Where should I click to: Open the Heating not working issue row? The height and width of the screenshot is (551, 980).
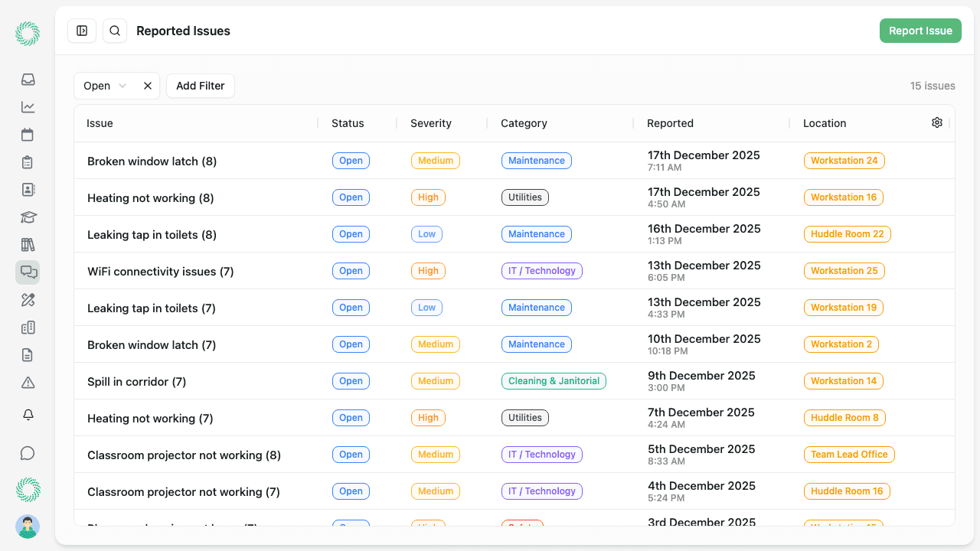tap(150, 197)
